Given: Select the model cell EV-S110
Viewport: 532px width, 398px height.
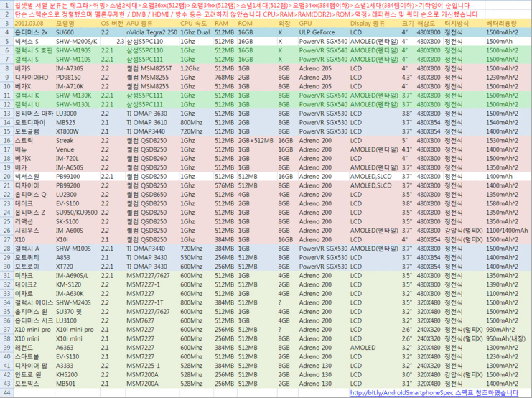Looking at the screenshot, I should pos(67,356).
